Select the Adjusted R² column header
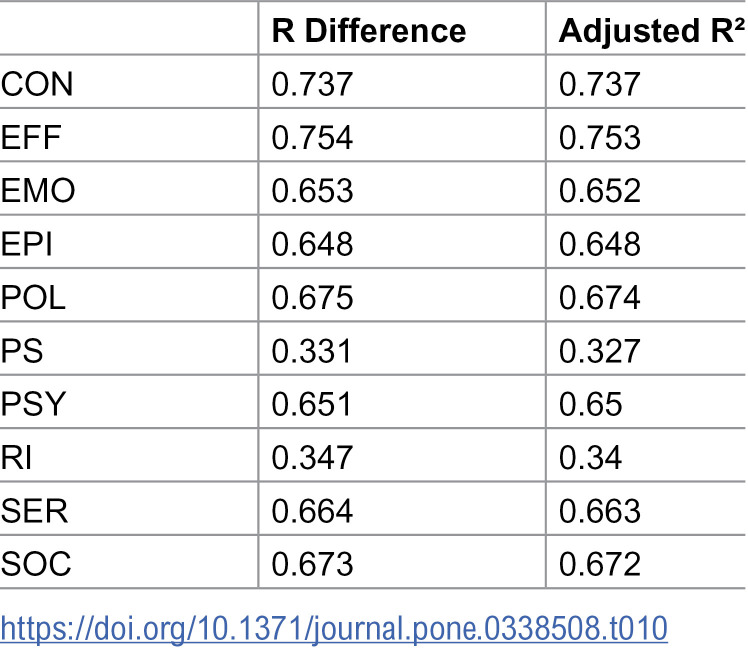The width and height of the screenshot is (748, 648). coord(651,31)
